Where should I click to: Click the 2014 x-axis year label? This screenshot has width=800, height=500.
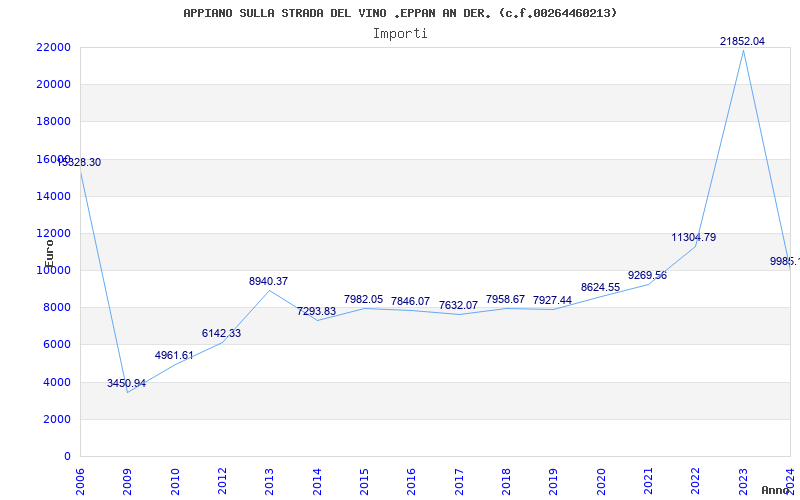click(317, 482)
